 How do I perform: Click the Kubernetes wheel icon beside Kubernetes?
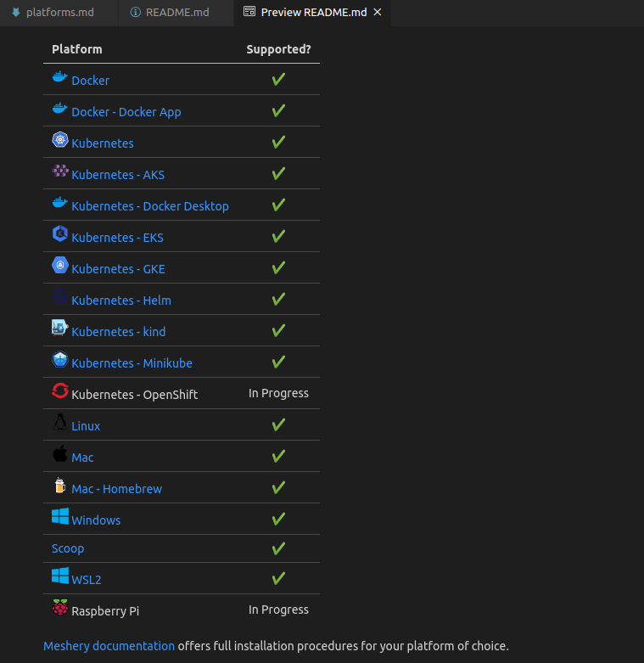60,139
